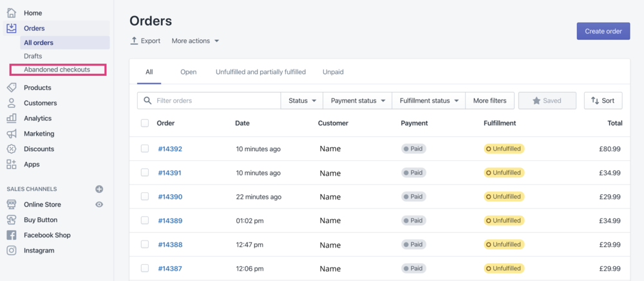Open the Payment status dropdown
Viewport: 644px width, 281px height.
pos(357,101)
